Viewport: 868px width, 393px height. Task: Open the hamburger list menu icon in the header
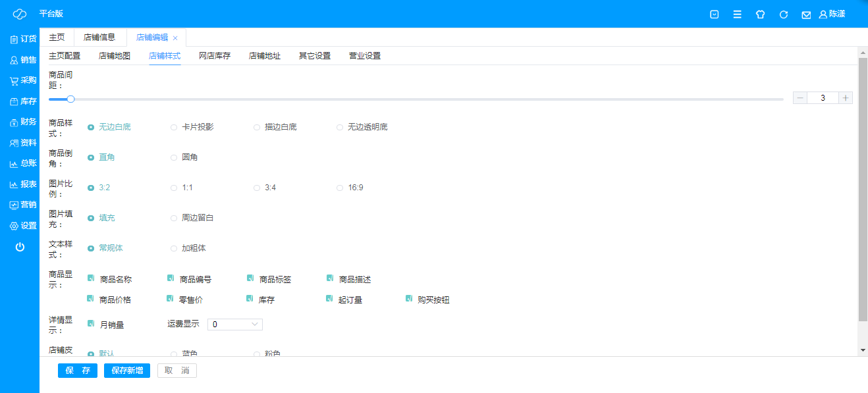738,14
